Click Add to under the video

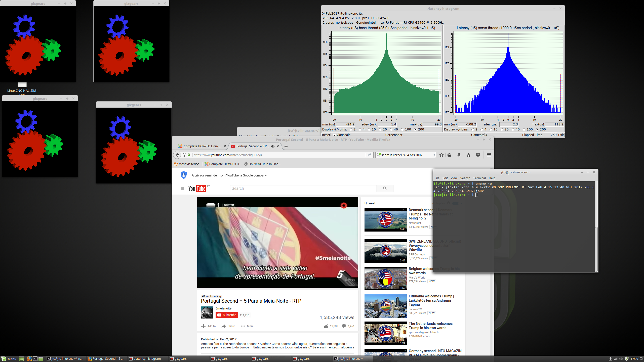[209, 326]
